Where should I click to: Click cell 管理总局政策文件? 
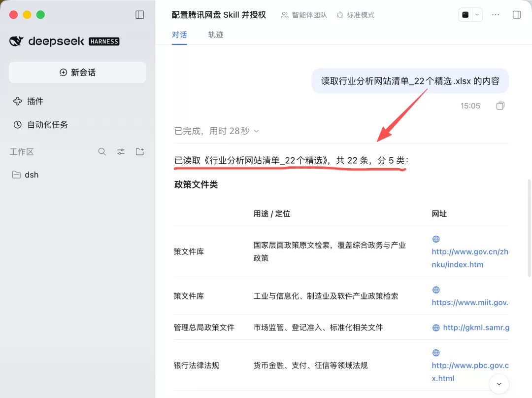(x=204, y=327)
